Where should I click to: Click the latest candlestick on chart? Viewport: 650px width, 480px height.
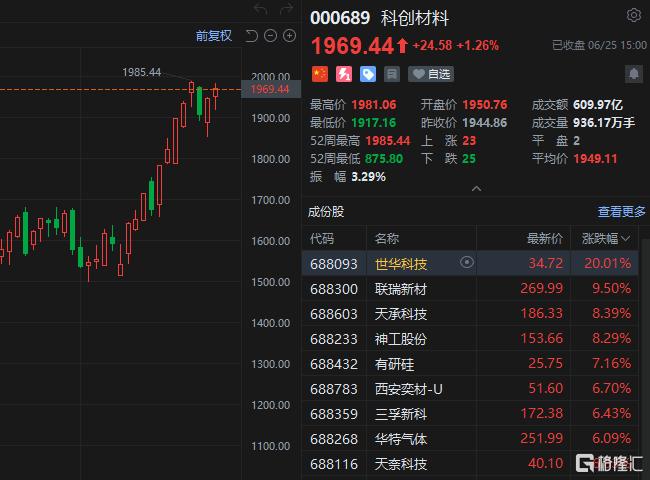pyautogui.click(x=216, y=96)
